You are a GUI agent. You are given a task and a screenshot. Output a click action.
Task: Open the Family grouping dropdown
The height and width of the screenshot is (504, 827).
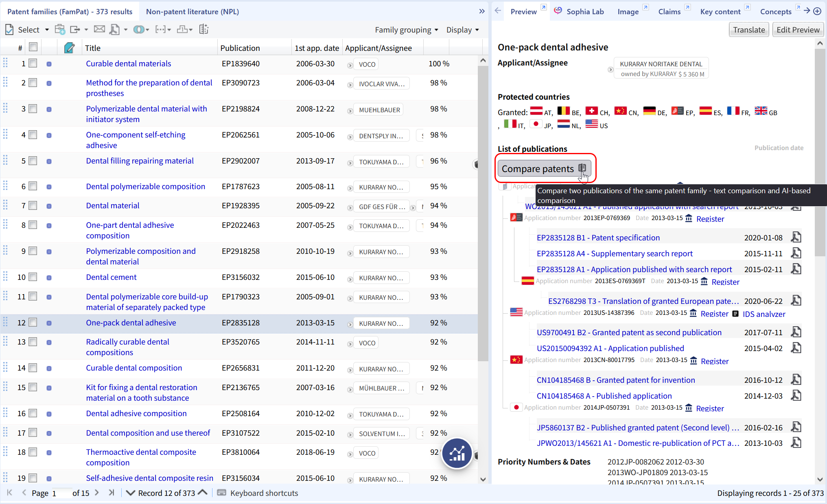(407, 30)
